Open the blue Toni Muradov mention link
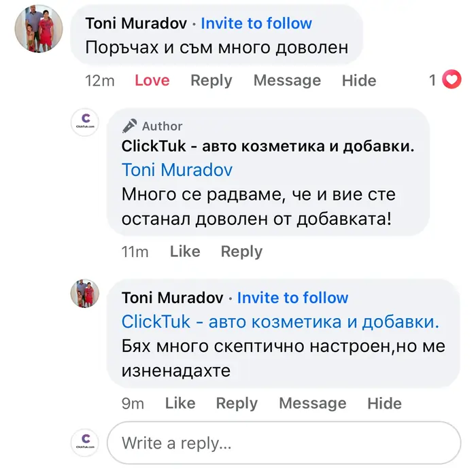 click(x=177, y=170)
